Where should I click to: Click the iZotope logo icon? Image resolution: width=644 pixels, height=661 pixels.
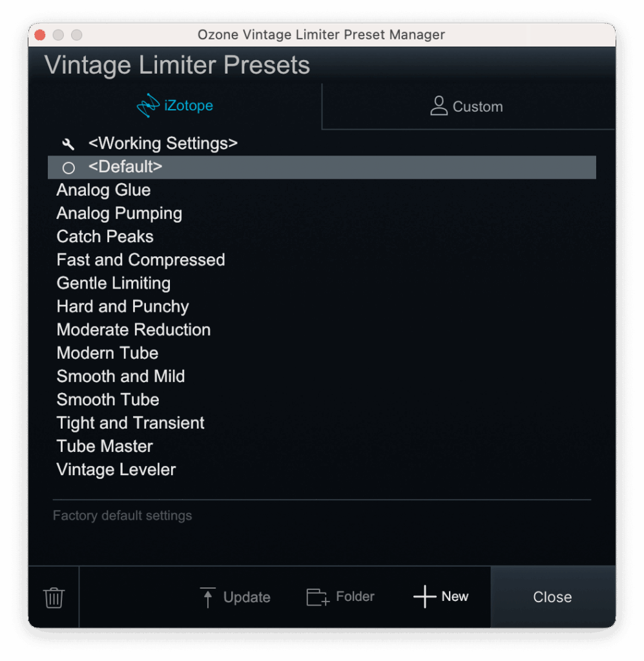(x=148, y=106)
